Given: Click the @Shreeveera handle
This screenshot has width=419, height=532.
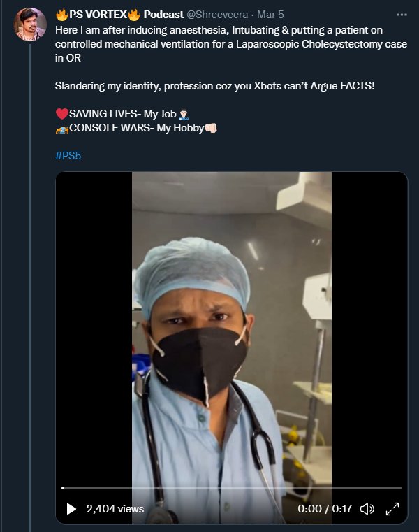Looking at the screenshot, I should pos(217,15).
